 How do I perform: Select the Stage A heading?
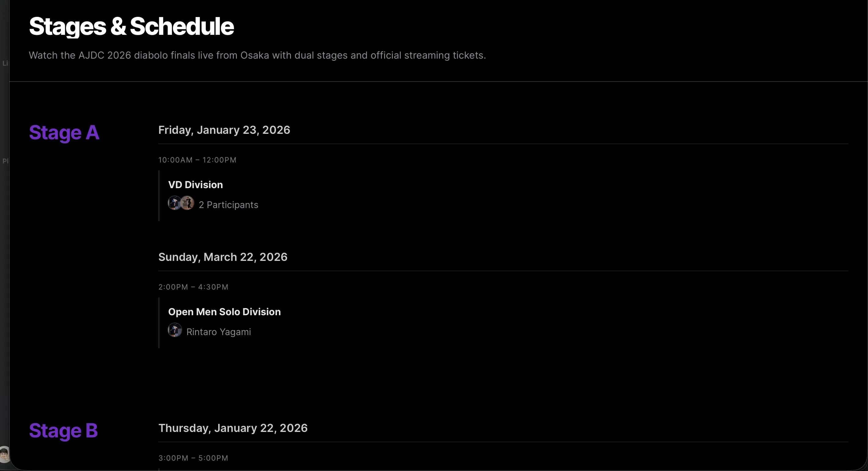pyautogui.click(x=64, y=133)
